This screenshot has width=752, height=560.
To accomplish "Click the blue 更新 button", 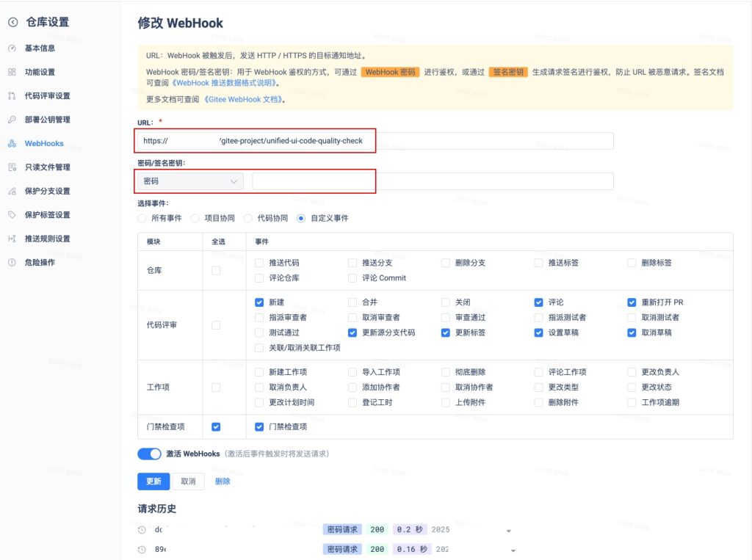I will coord(153,481).
